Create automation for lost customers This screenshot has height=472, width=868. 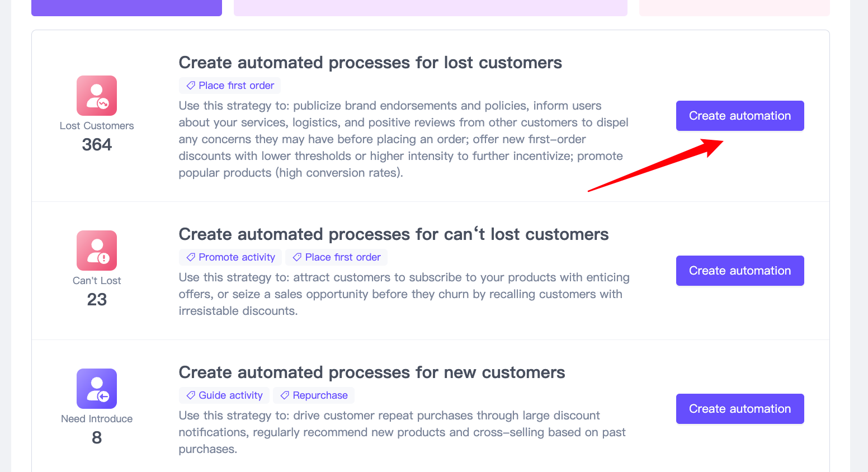tap(739, 116)
